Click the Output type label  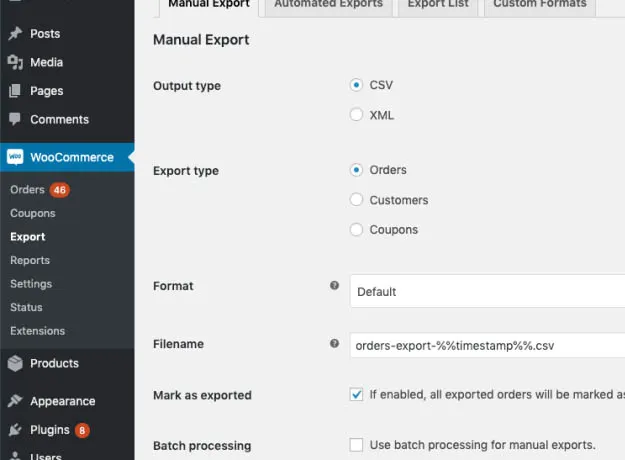point(187,86)
